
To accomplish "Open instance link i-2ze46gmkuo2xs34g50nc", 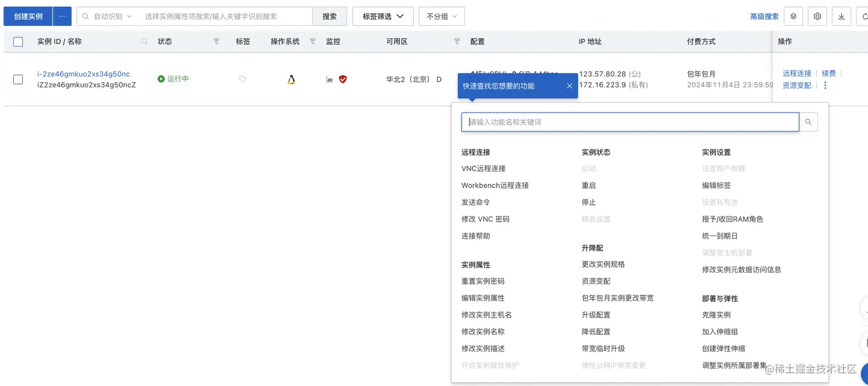I will (x=84, y=74).
